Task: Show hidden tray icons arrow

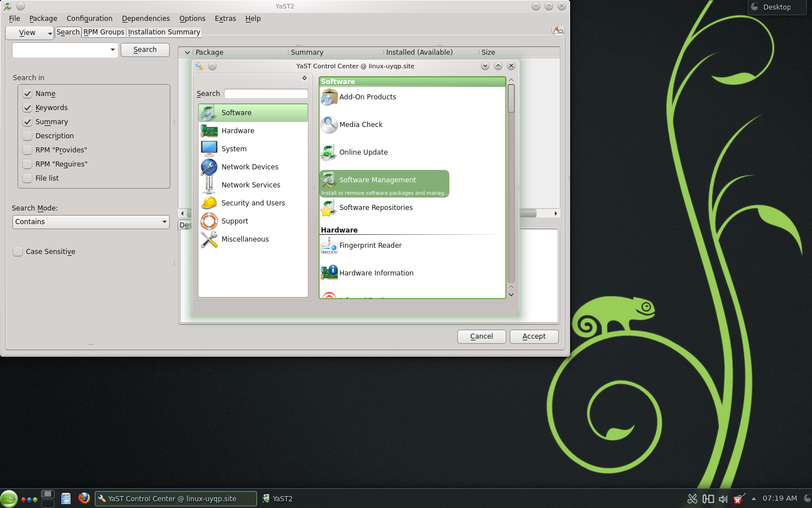Action: (x=754, y=499)
